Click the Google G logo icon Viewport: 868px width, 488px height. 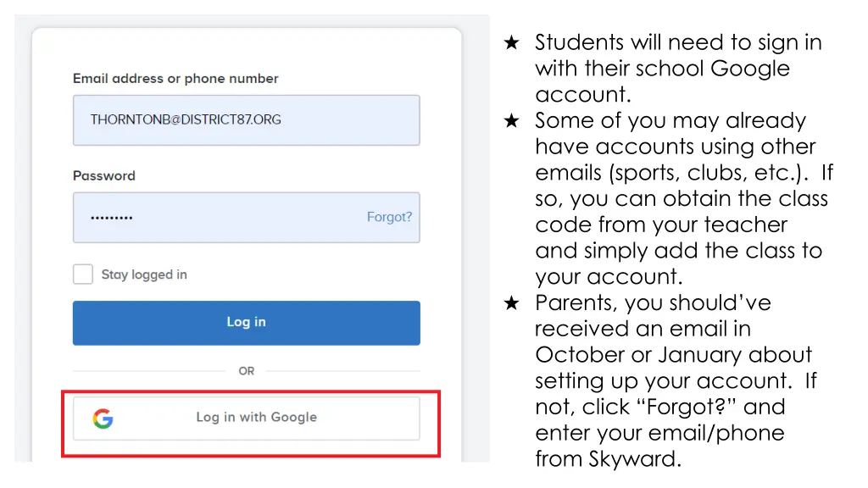click(103, 418)
